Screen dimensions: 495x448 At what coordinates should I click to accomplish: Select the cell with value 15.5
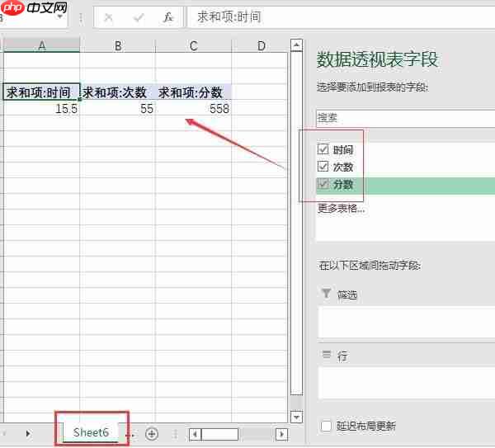click(41, 108)
